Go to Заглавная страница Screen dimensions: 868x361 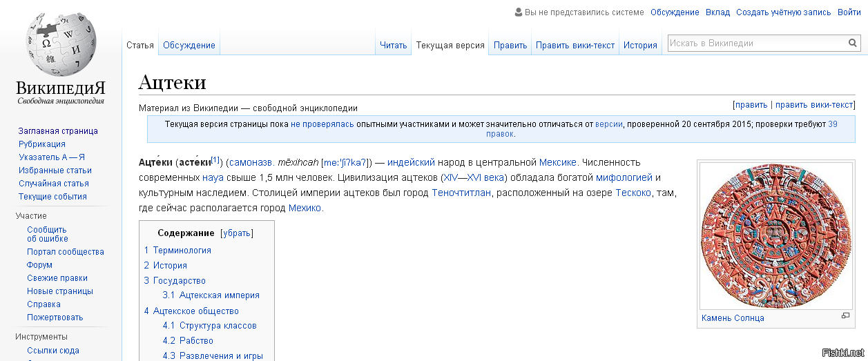(58, 131)
